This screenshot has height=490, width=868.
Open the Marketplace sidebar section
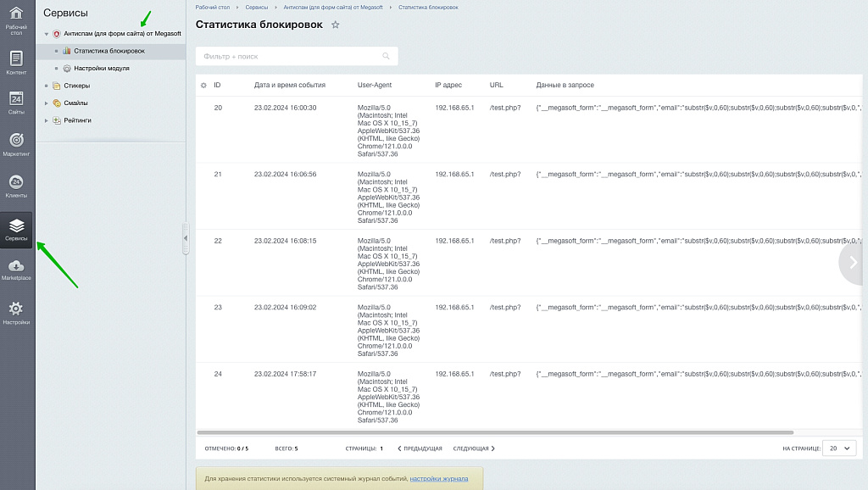coord(15,270)
